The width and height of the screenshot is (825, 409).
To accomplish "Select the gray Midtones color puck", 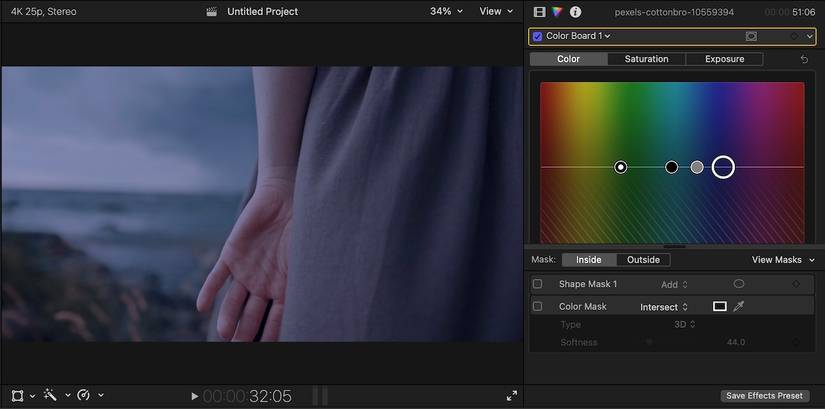I will pos(697,167).
